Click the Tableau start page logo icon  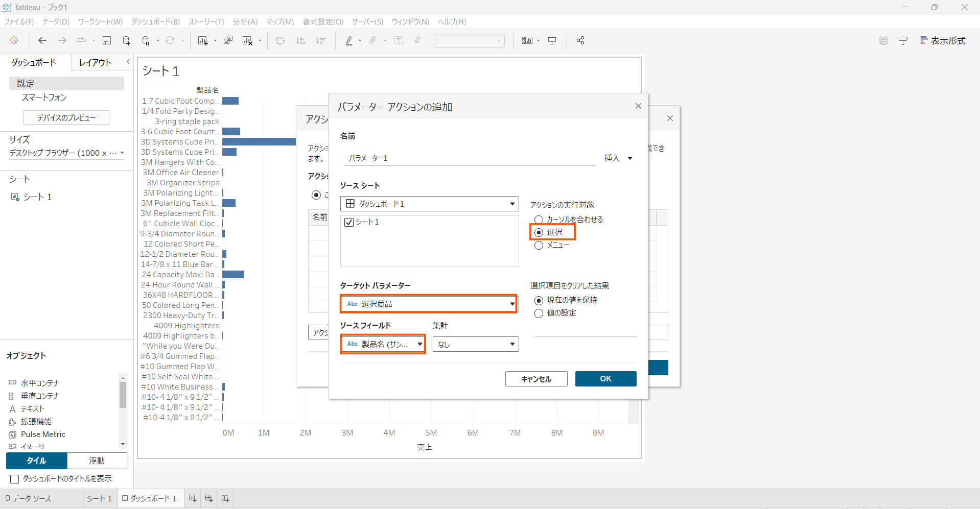coord(14,40)
